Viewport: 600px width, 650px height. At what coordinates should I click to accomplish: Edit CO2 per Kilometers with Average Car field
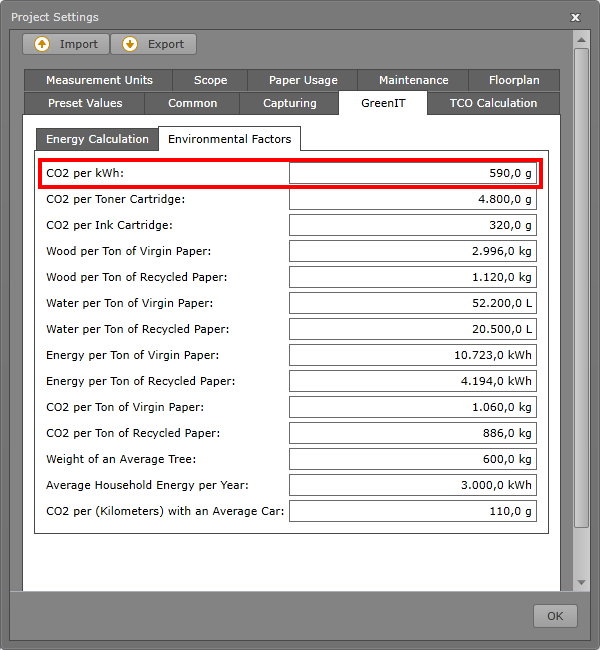(413, 511)
